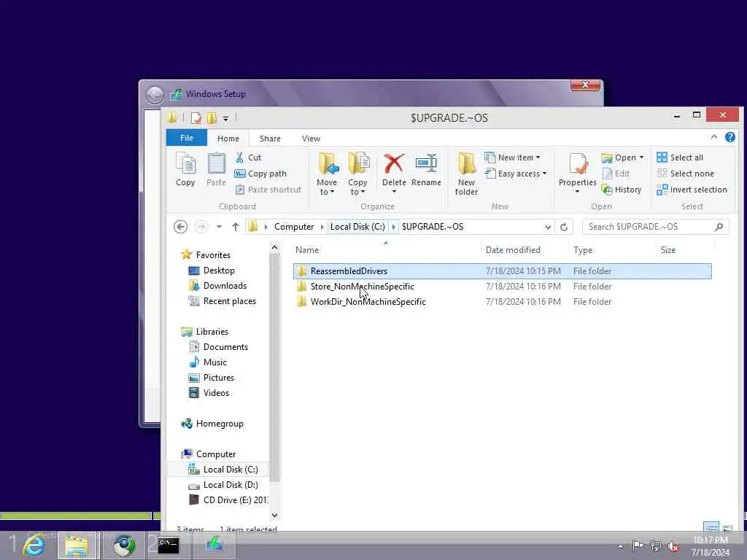This screenshot has height=560, width=747.
Task: Open Pictures library in navigation pane
Action: tap(219, 378)
